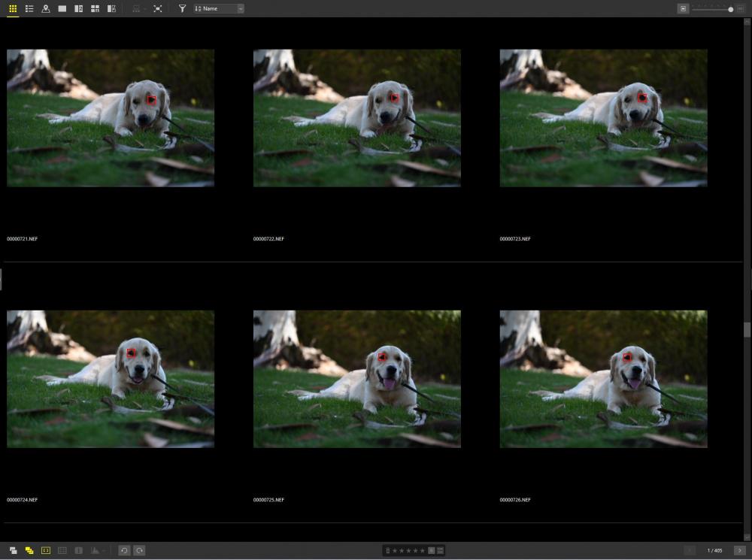The height and width of the screenshot is (560, 752).
Task: Click the vertical scrollbar thumb
Action: 747,329
